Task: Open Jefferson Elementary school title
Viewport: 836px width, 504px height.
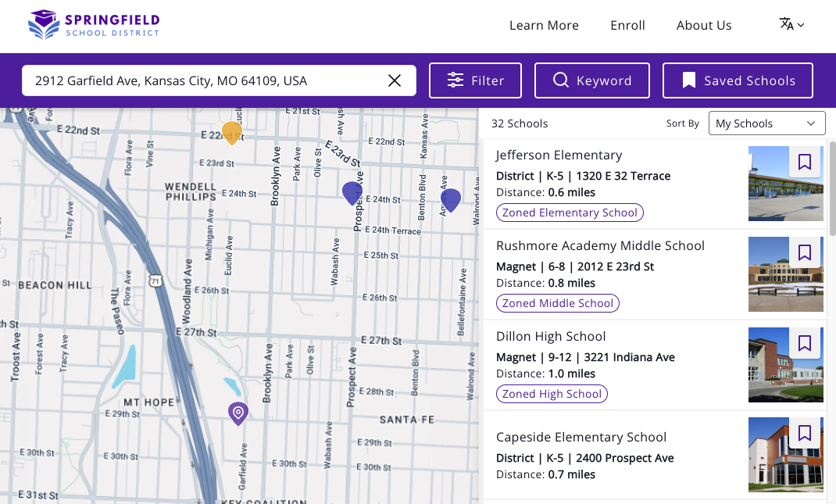Action: pyautogui.click(x=559, y=155)
